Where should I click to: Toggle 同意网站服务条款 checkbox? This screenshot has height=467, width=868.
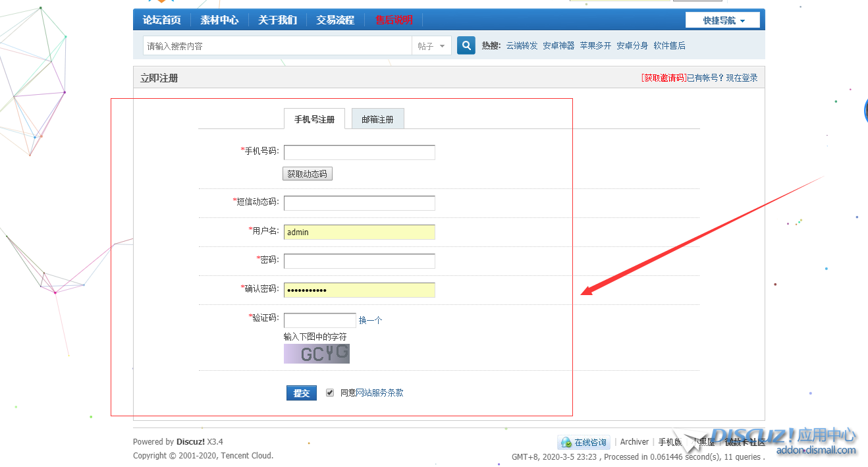[x=330, y=393]
